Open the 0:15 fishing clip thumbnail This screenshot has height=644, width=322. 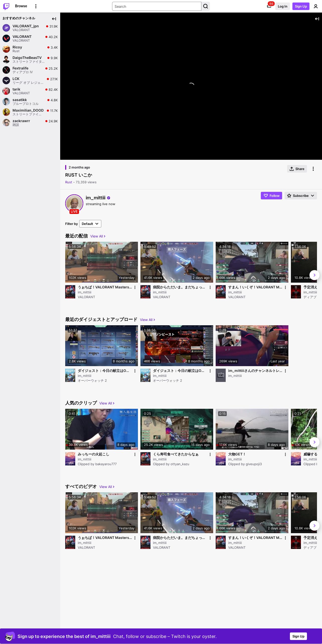(252, 429)
